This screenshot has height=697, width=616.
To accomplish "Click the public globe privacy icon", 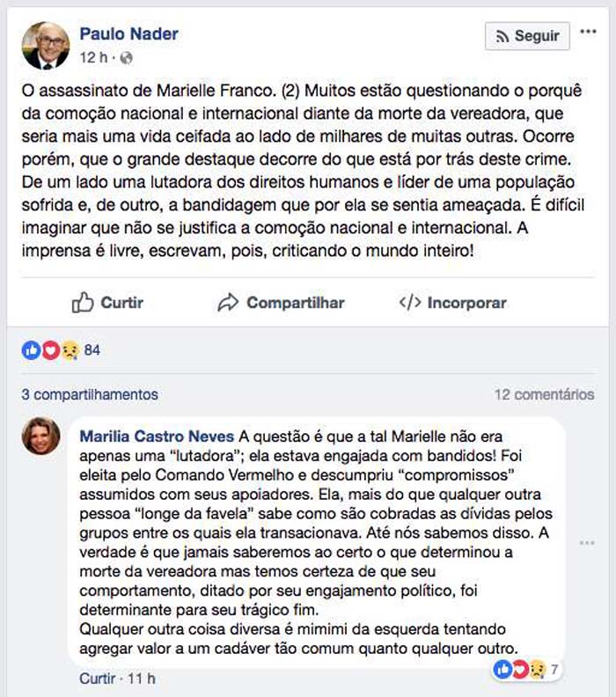I will click(x=126, y=58).
